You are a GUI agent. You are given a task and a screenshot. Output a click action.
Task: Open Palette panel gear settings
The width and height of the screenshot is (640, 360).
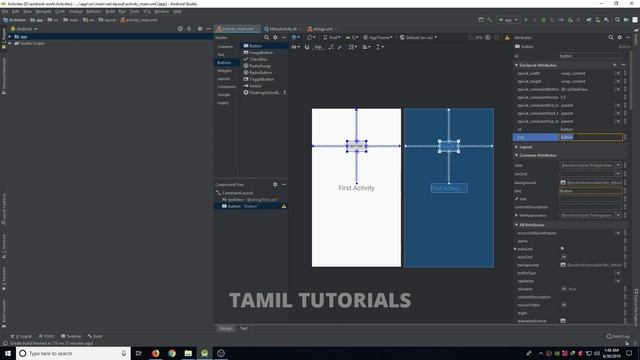click(276, 38)
